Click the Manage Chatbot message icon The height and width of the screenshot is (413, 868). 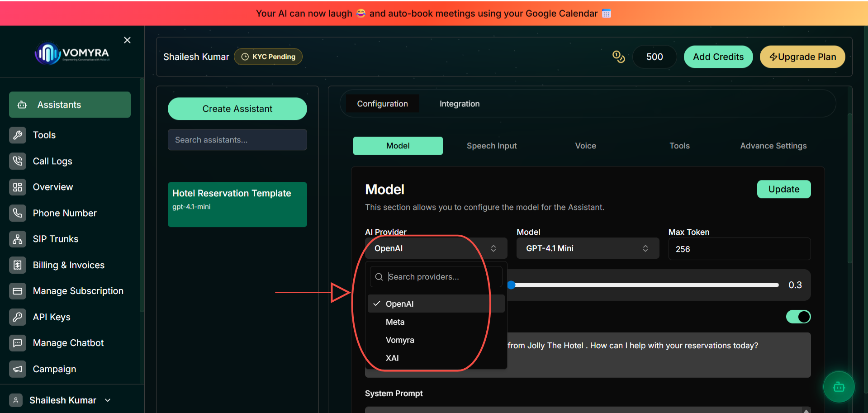coord(18,343)
